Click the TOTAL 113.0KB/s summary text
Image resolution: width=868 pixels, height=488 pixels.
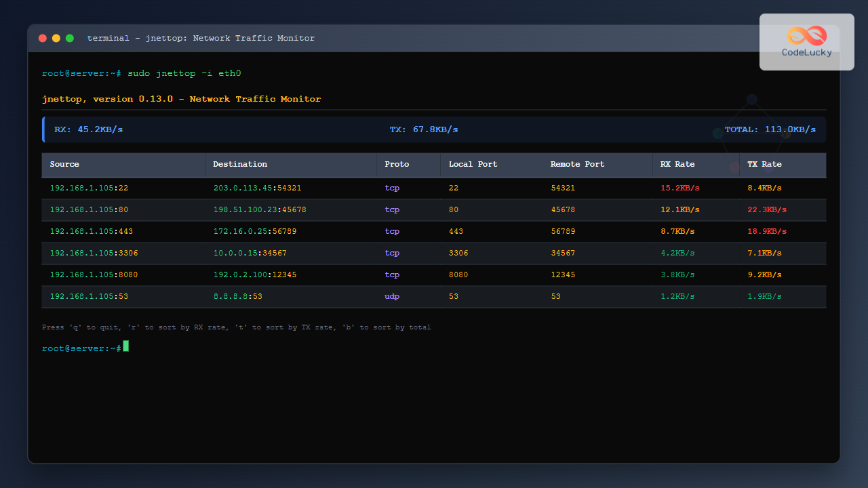770,129
